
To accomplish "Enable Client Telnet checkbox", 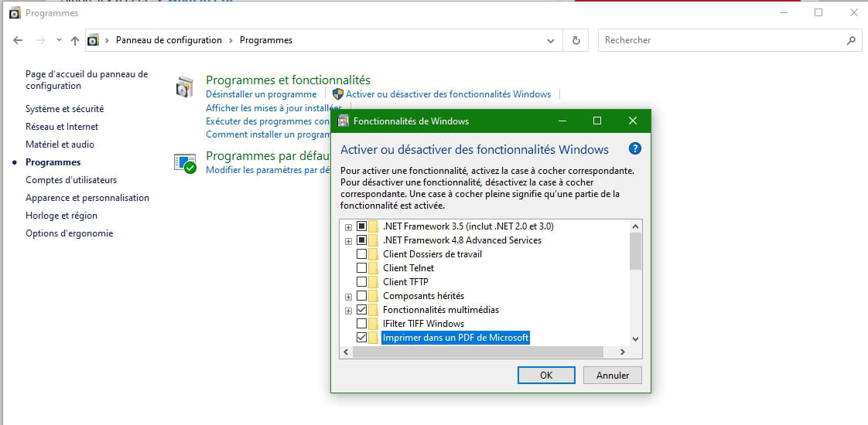I will point(361,268).
